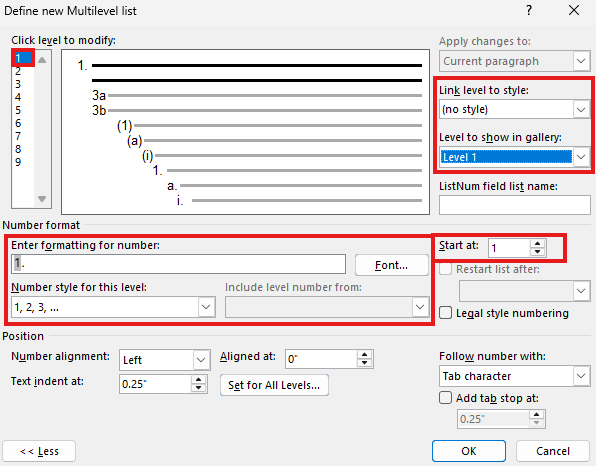Viewport: 596px width, 466px height.
Task: Select level 3 in the level list
Action: (18, 84)
